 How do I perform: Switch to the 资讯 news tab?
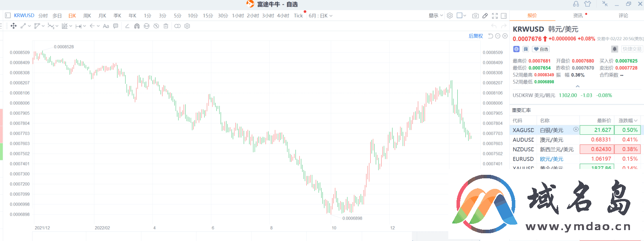(578, 16)
